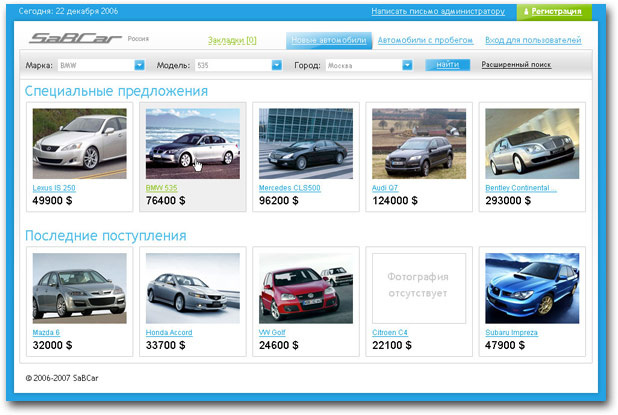Click the Lexus IS 250 link
This screenshot has width=618, height=415.
tap(54, 188)
